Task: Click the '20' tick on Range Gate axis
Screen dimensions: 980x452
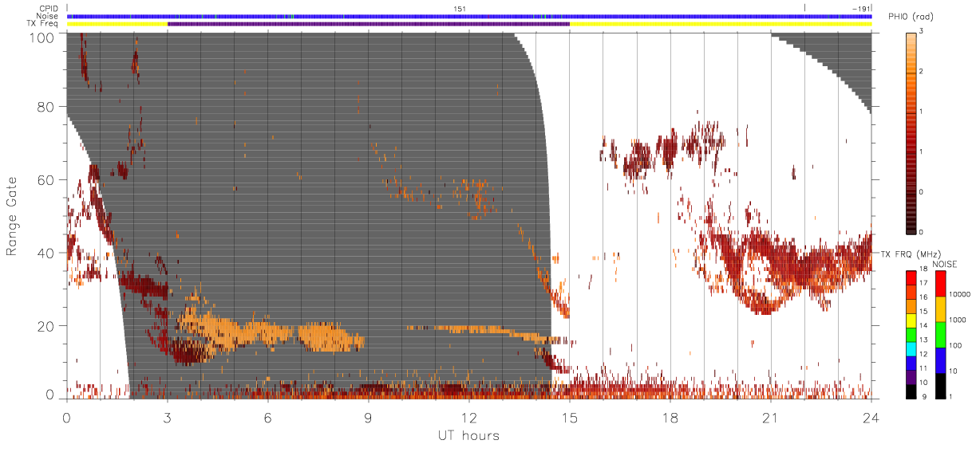Action: (x=47, y=326)
